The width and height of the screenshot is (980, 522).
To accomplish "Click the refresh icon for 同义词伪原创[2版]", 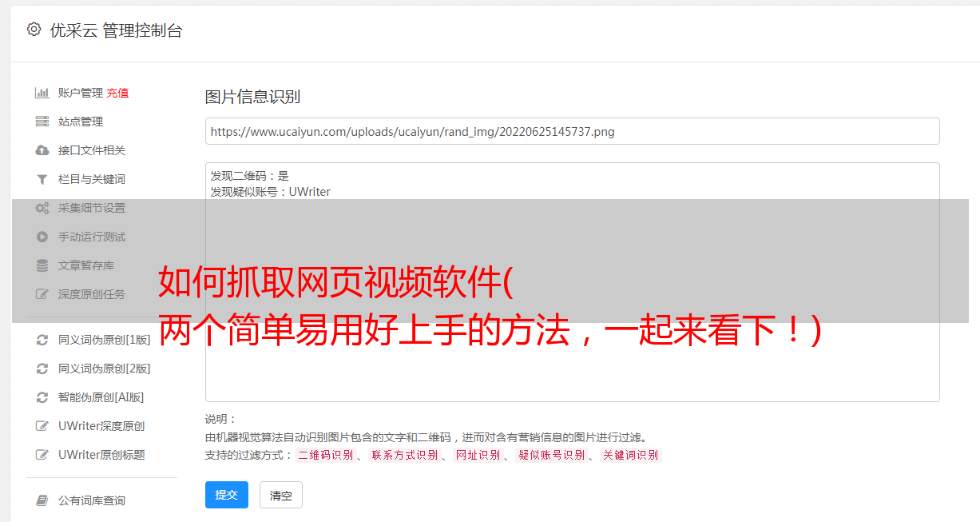I will click(42, 369).
